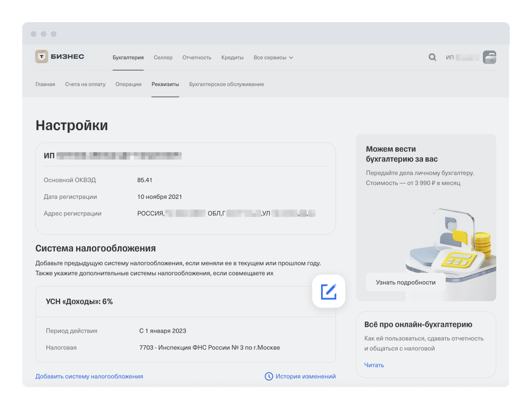Open the Операции tab

[128, 84]
